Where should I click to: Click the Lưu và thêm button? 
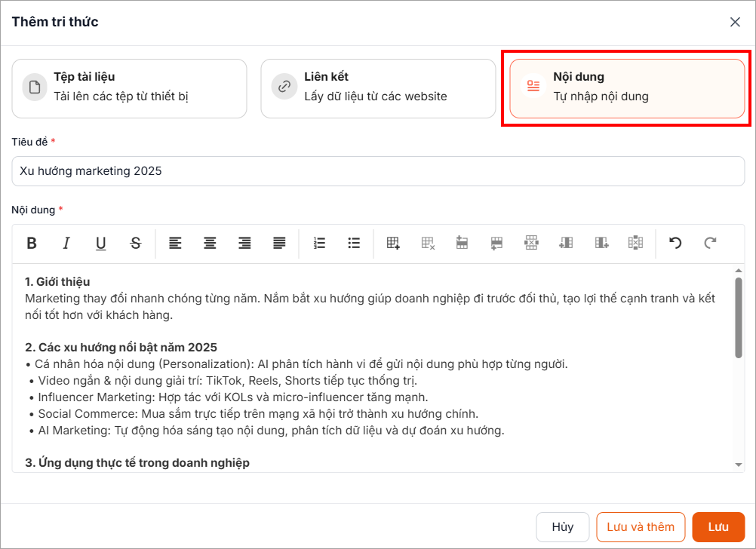[641, 527]
